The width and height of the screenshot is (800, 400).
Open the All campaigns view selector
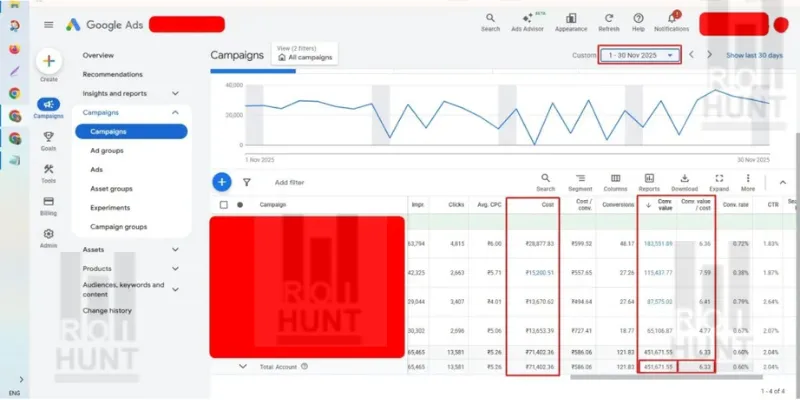coord(305,54)
